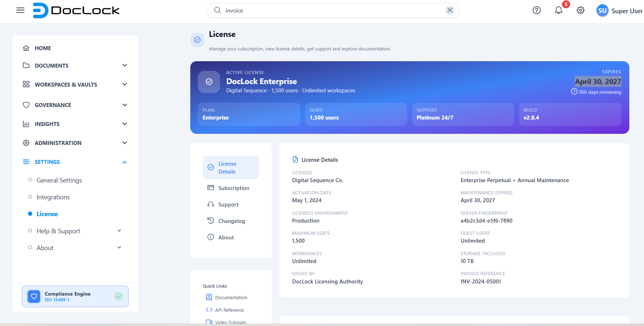
Task: Expand WORKSPACES & VAULTS chevron
Action: coord(125,84)
